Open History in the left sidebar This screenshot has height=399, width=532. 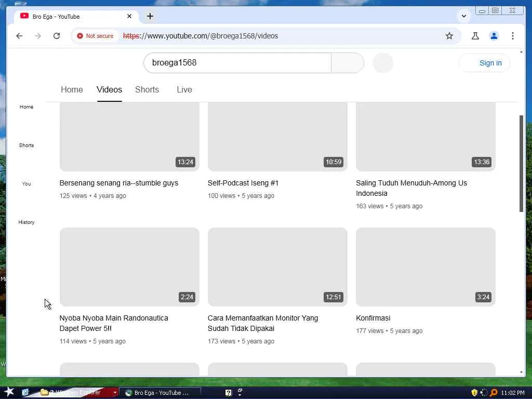(x=26, y=222)
